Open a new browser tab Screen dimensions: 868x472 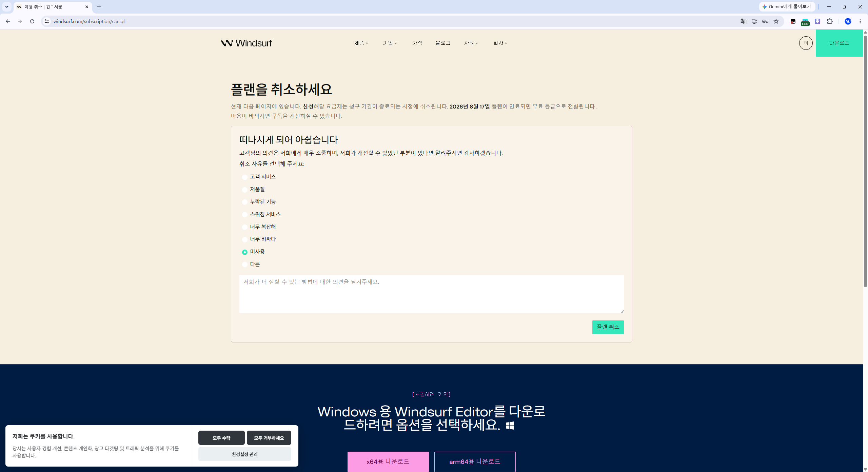(x=99, y=7)
